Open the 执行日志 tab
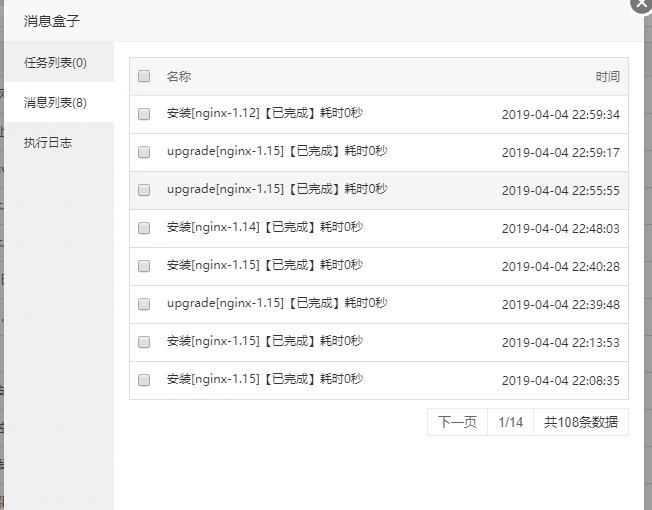The height and width of the screenshot is (510, 652). point(48,142)
